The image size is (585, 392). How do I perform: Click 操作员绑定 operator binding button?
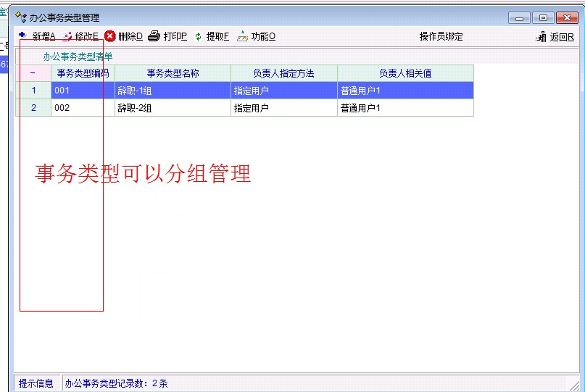(441, 37)
